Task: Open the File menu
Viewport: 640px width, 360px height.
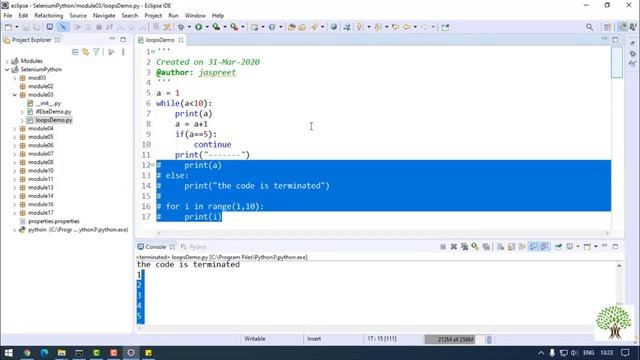Action: pos(8,16)
